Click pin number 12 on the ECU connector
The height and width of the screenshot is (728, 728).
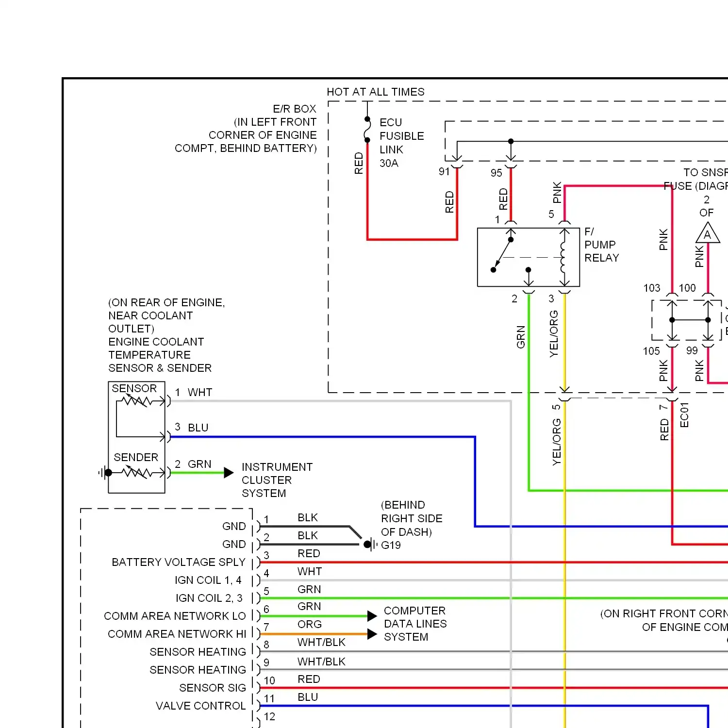tap(269, 716)
